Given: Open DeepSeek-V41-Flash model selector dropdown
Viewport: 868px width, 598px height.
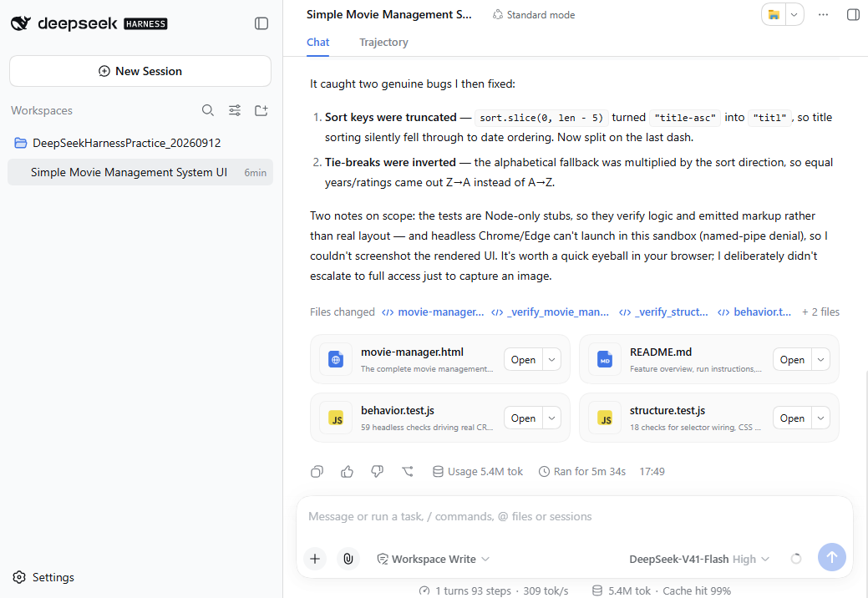Looking at the screenshot, I should (699, 559).
